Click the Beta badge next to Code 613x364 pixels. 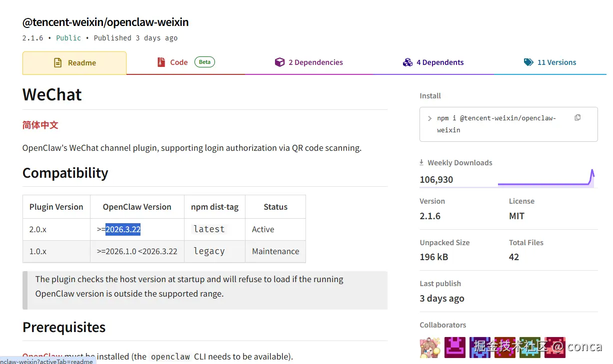point(204,62)
